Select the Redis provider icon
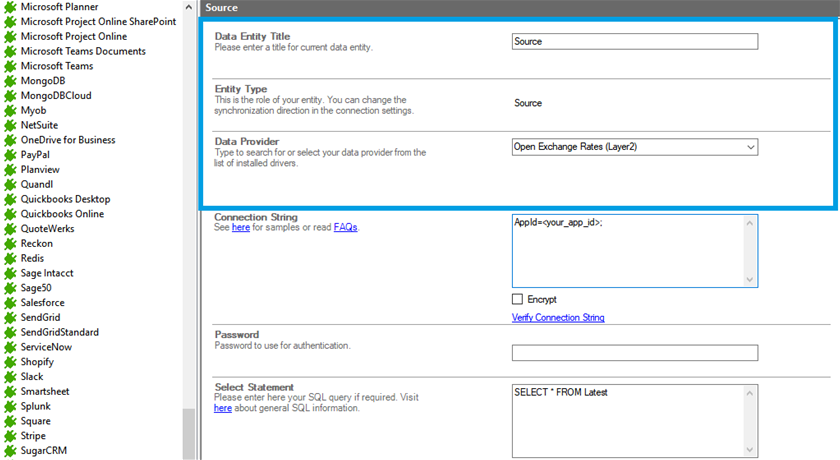The height and width of the screenshot is (460, 840). coord(11,259)
